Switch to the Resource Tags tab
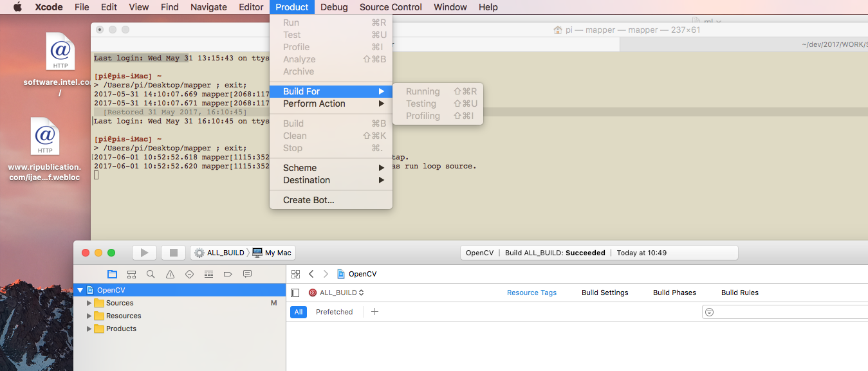 (531, 293)
